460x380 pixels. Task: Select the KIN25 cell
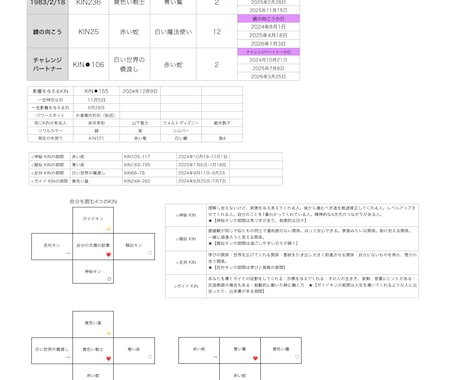click(88, 31)
